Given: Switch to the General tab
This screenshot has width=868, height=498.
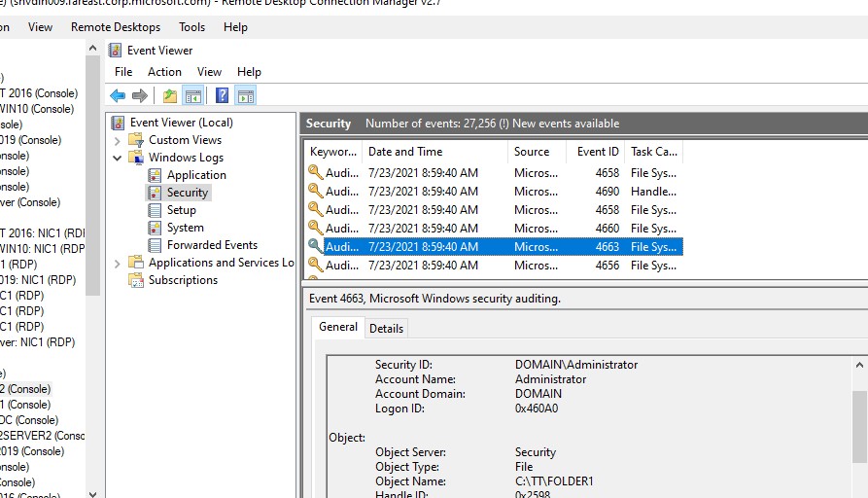Looking at the screenshot, I should click(x=337, y=327).
